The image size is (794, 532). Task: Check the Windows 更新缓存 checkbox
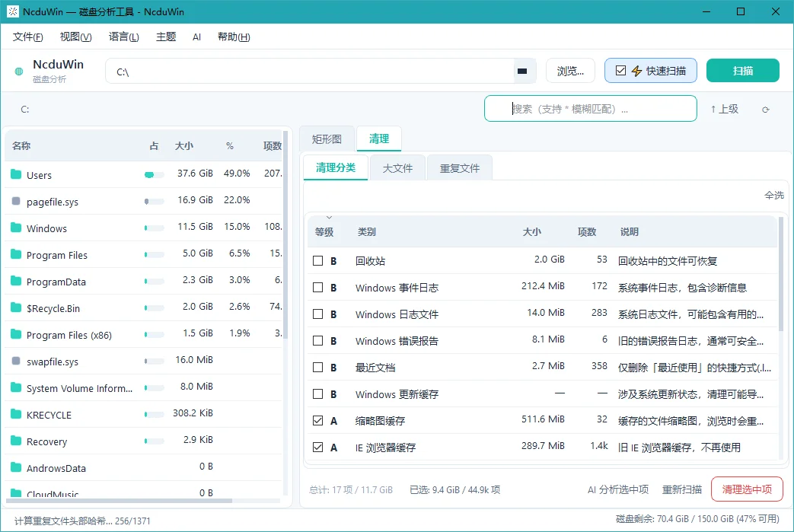pos(318,393)
